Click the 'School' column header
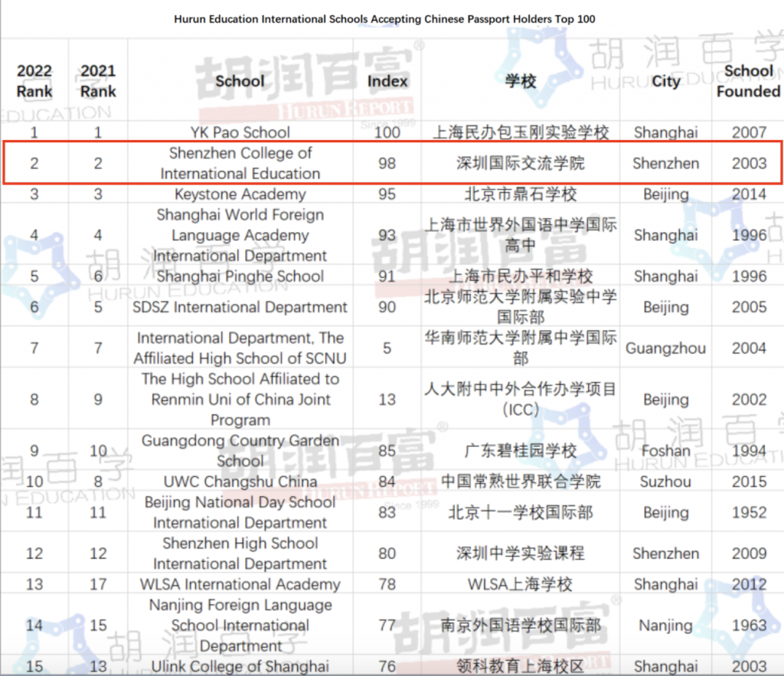This screenshot has width=784, height=676. [x=240, y=81]
